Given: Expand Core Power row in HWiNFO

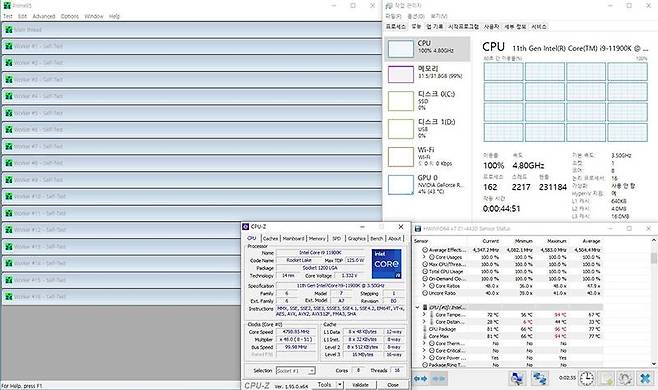Looking at the screenshot, I should 424,358.
